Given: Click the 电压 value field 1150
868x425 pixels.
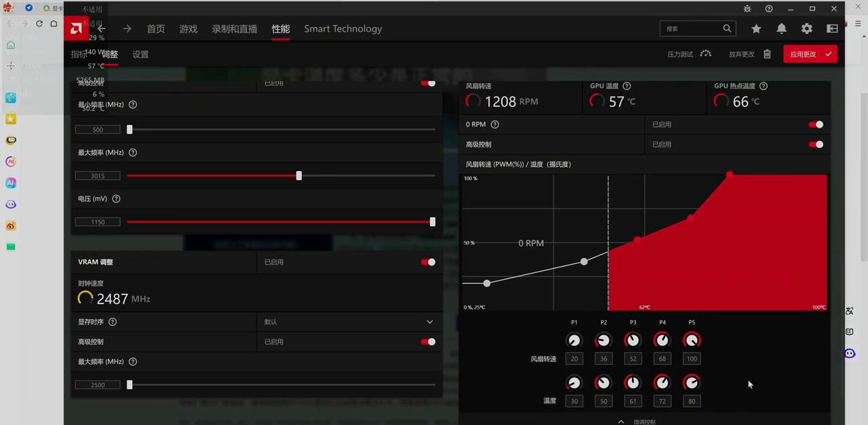Looking at the screenshot, I should (98, 222).
